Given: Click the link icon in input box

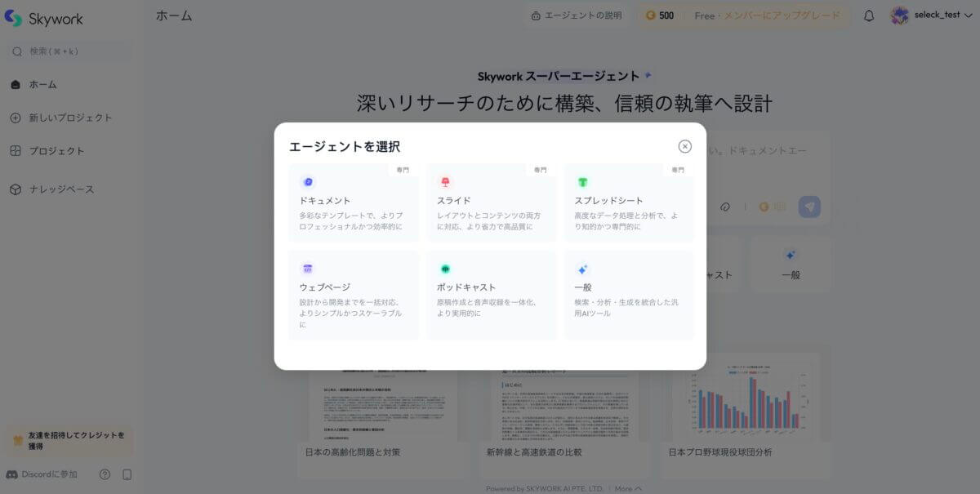Looking at the screenshot, I should [724, 207].
